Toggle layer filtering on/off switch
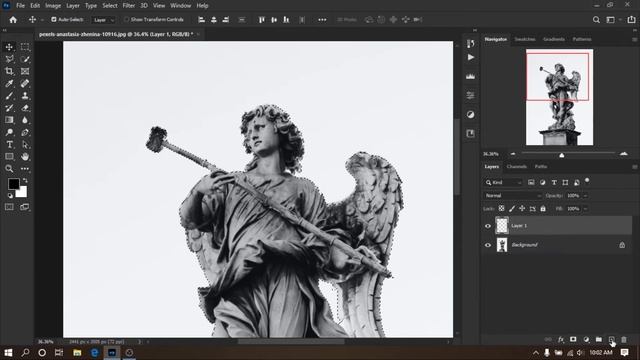This screenshot has height=360, width=640. tap(587, 180)
